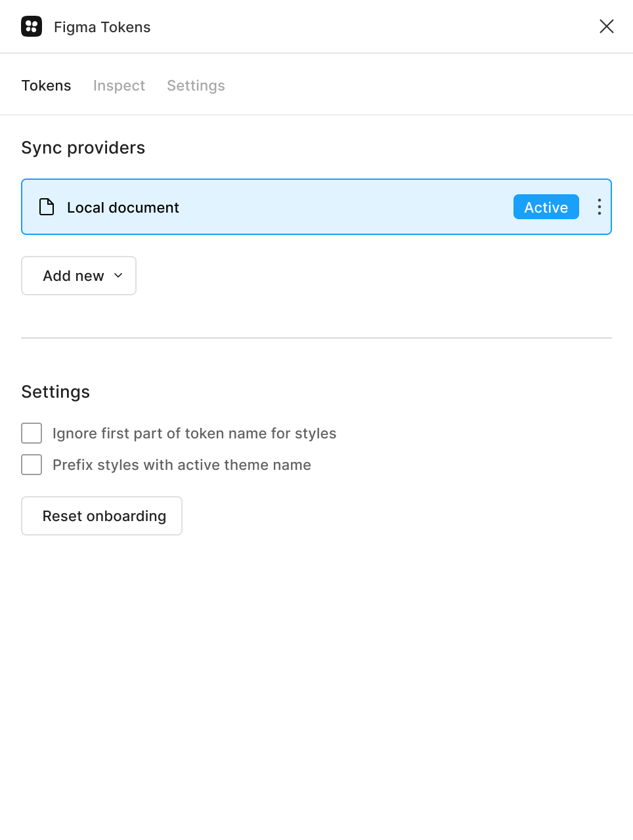The height and width of the screenshot is (840, 633).
Task: Enable ignore first part of token name
Action: click(32, 433)
